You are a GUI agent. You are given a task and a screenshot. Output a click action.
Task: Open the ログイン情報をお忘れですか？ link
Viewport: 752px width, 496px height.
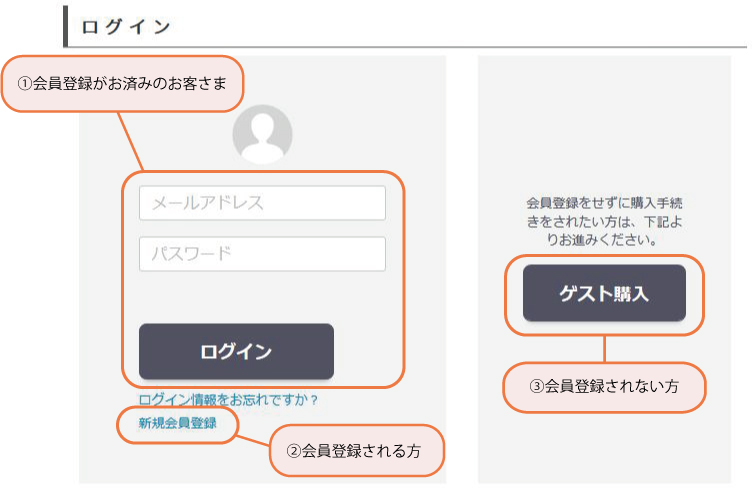pos(228,400)
